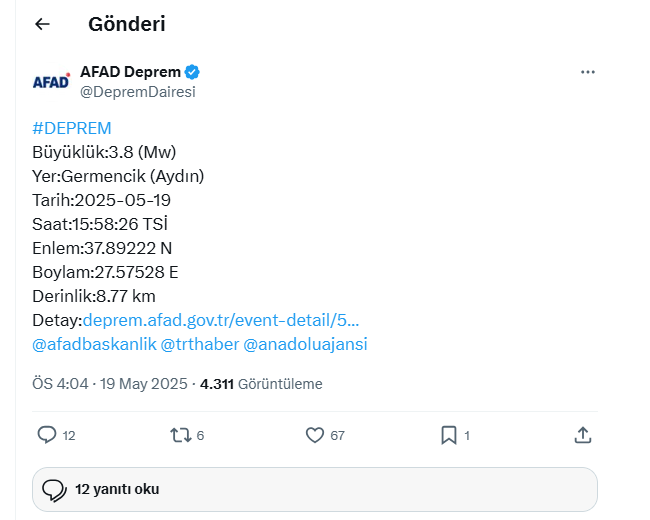Click the Gönderi page heading
Viewport: 650px width, 520px height.
point(127,24)
